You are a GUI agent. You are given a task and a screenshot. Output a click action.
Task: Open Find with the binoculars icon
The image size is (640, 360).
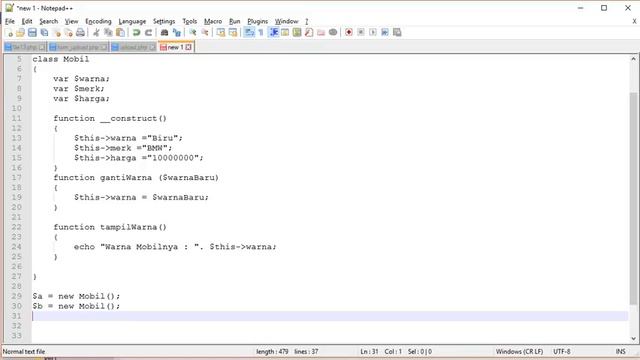click(164, 33)
